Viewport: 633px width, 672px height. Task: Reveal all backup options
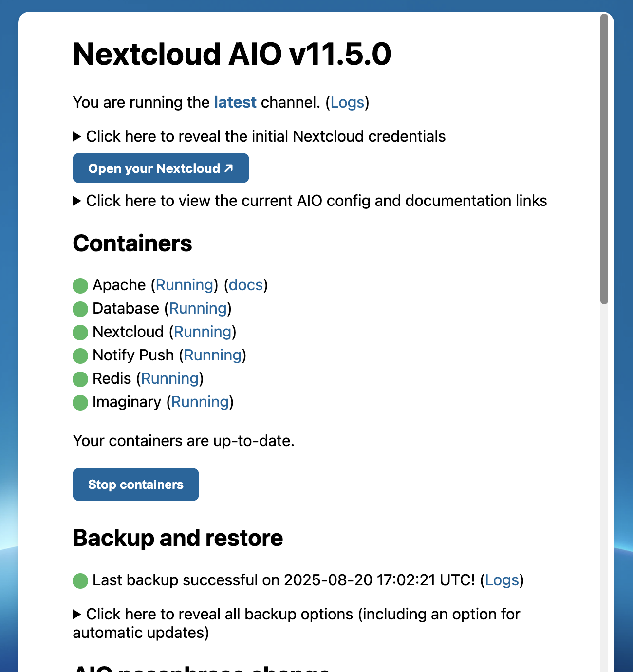[302, 615]
